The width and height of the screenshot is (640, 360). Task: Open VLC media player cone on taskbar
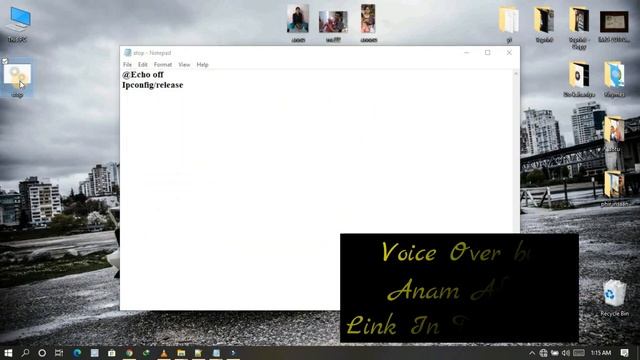point(164,353)
